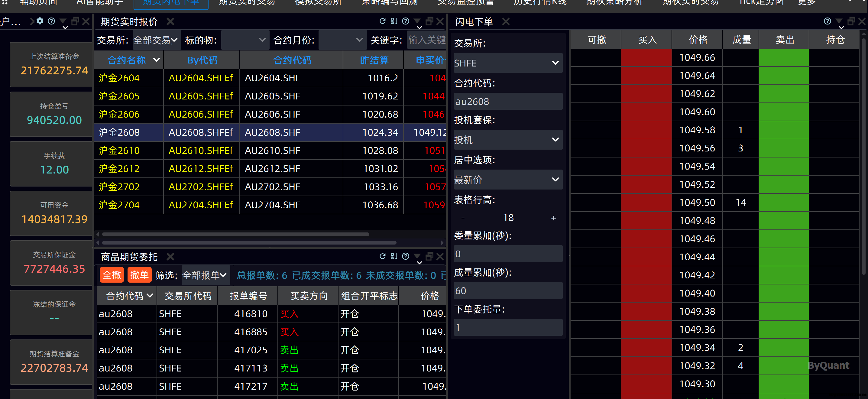Click the 全撤 cancel-all button
Viewport: 868px width, 399px height.
112,275
